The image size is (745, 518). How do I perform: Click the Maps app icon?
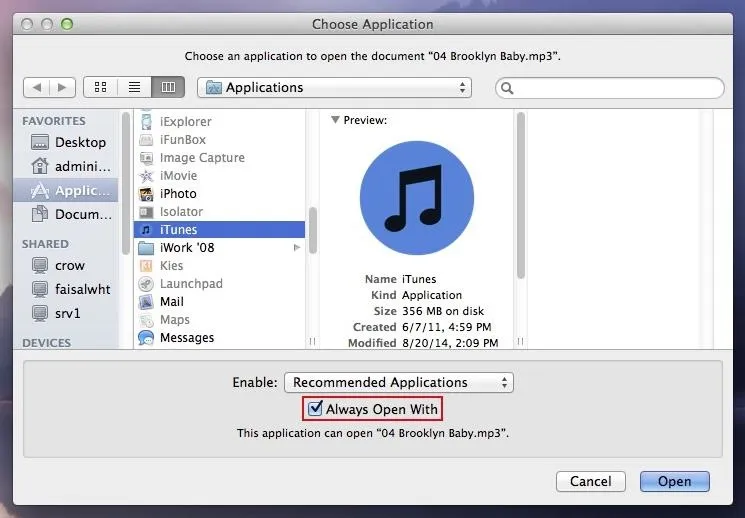point(146,320)
